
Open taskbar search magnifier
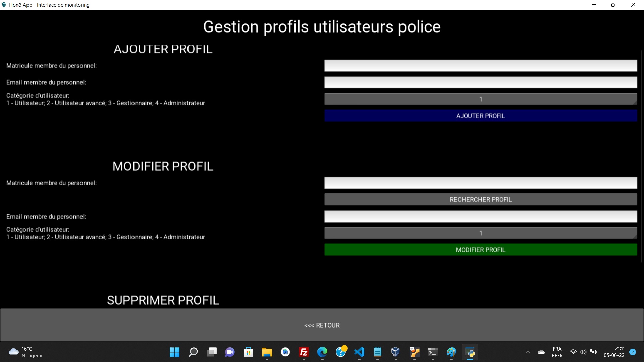coord(193,352)
